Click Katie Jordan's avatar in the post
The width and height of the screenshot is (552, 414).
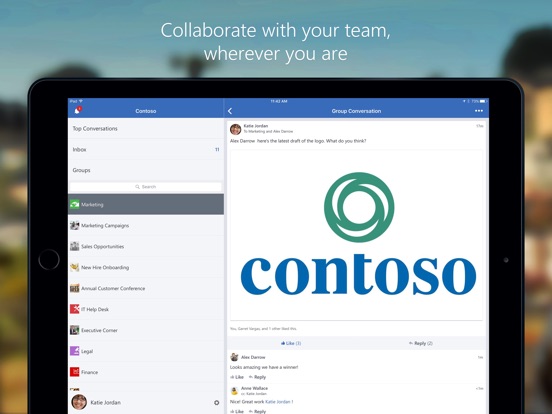click(236, 129)
